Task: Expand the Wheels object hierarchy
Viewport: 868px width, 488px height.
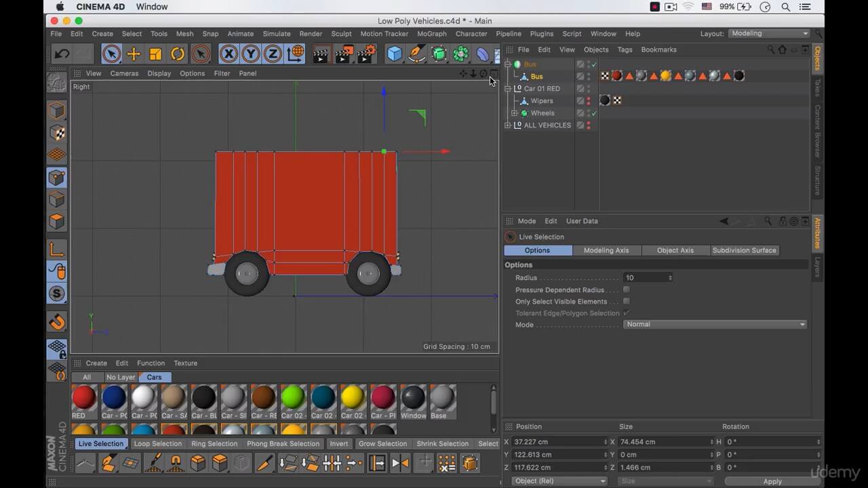Action: [513, 113]
